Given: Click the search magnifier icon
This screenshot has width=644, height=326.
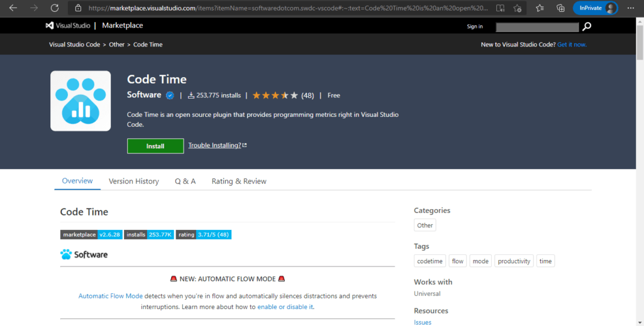Looking at the screenshot, I should coord(587,26).
